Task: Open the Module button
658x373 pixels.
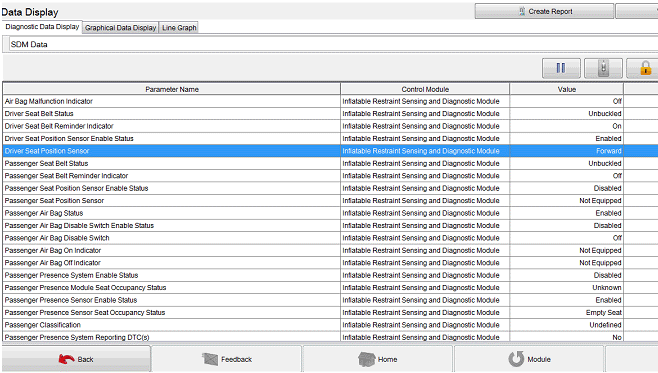Action: coord(529,359)
